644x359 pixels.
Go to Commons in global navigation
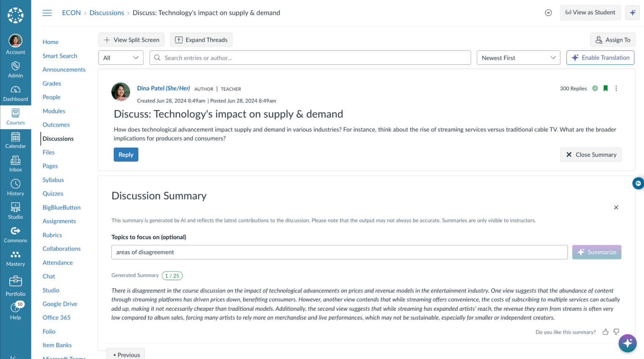[x=15, y=234]
